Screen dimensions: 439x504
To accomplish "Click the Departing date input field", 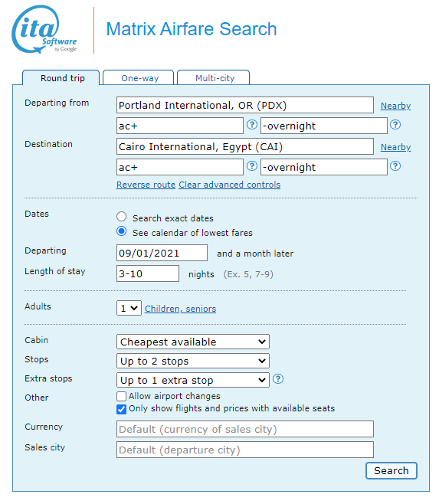I will point(162,253).
